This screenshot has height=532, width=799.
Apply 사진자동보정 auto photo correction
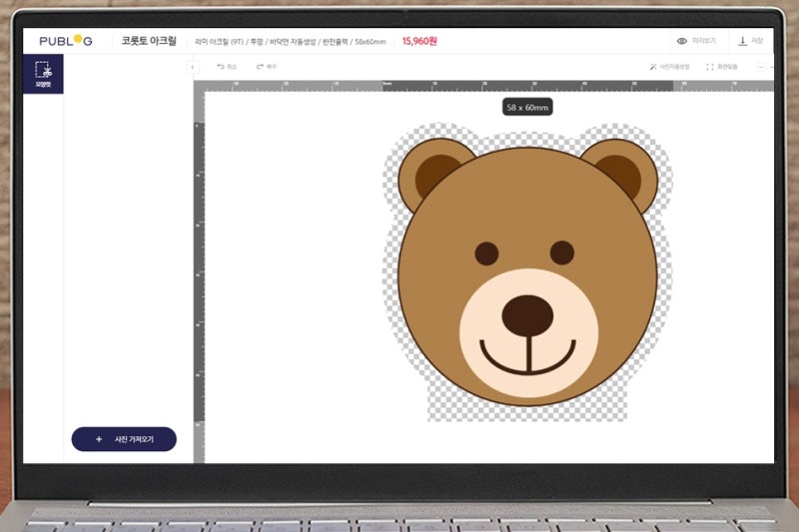(670, 67)
